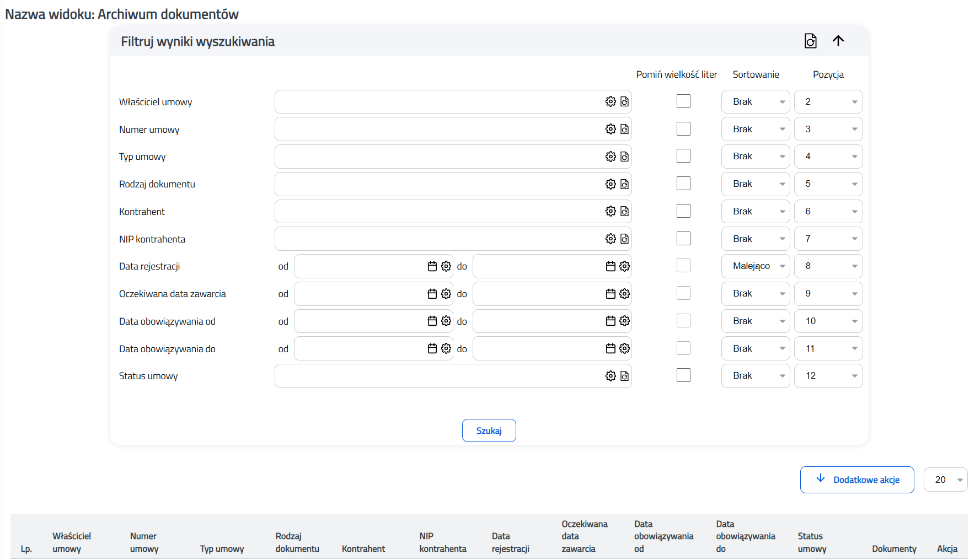Open gear settings for Właściciel umowy field

point(611,101)
